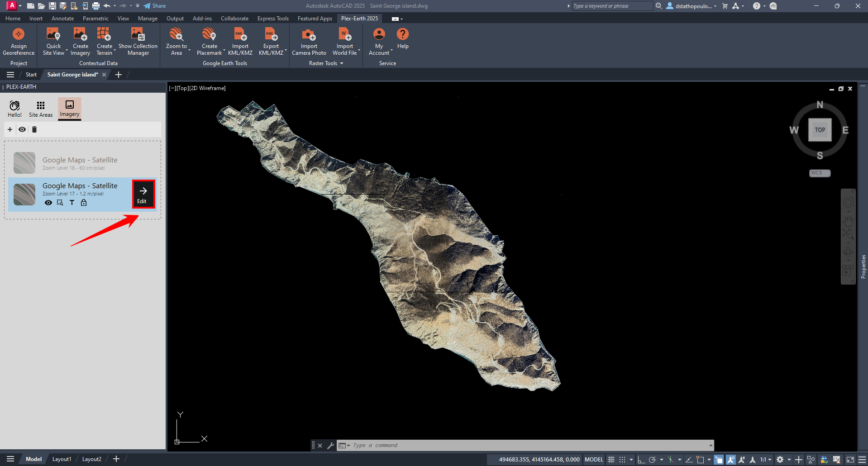Select the Create Terrain tool
868x466 pixels.
coord(104,41)
